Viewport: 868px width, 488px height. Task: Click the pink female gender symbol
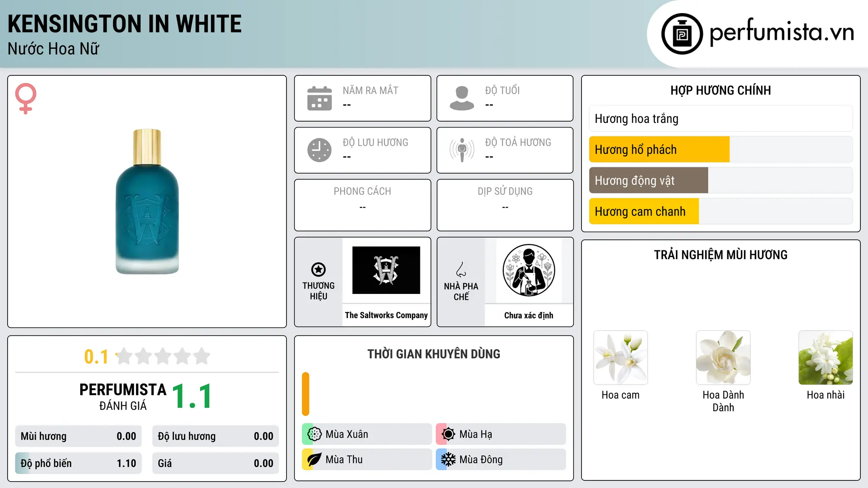(26, 98)
